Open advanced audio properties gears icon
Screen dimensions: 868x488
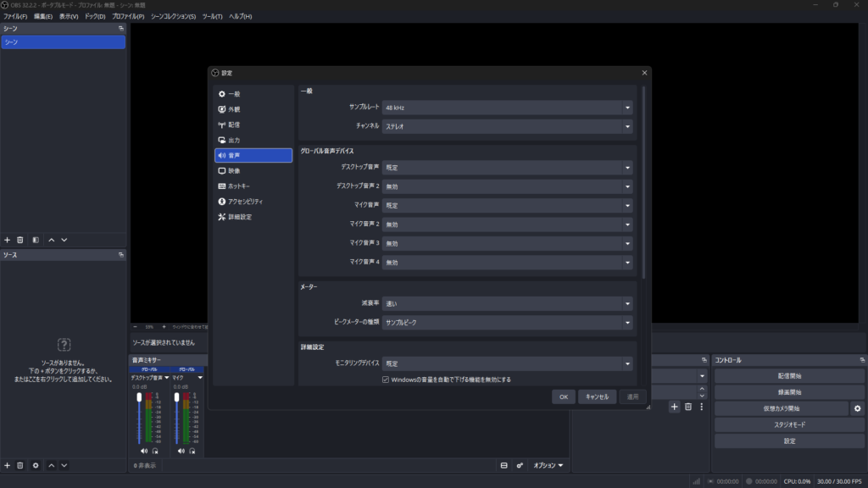coord(520,465)
